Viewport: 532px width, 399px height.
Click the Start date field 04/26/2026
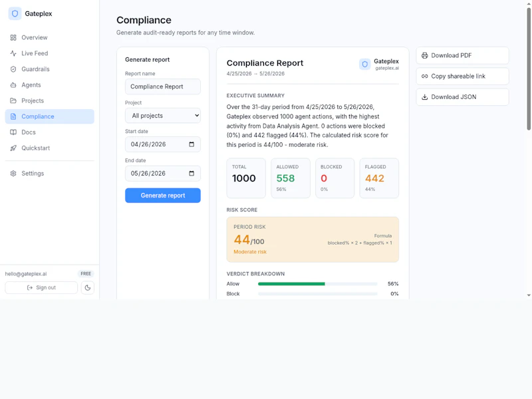click(163, 144)
